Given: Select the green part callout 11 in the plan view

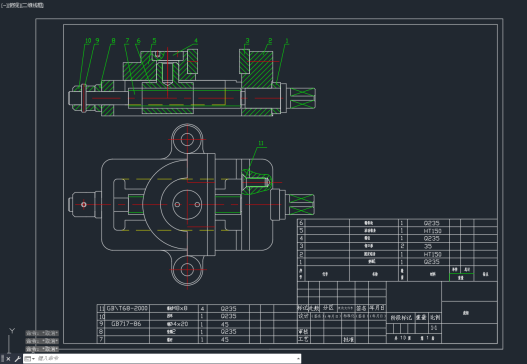Looking at the screenshot, I should (x=261, y=144).
